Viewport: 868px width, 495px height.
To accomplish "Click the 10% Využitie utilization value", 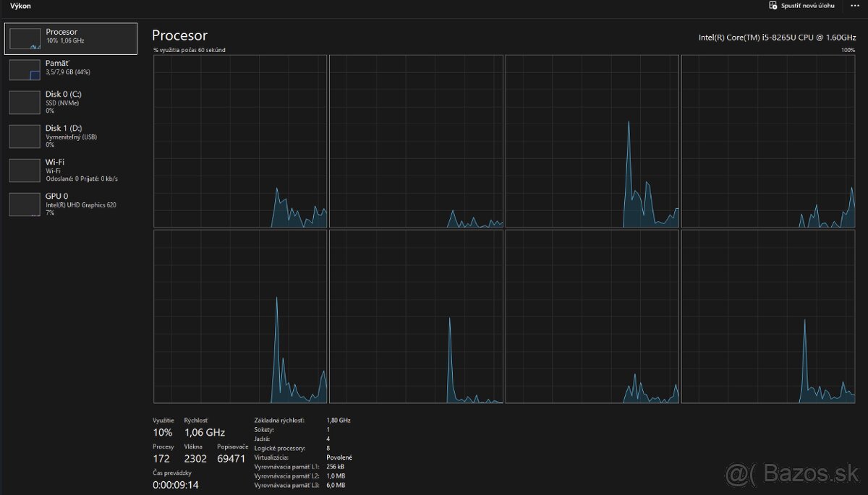I will coord(163,432).
